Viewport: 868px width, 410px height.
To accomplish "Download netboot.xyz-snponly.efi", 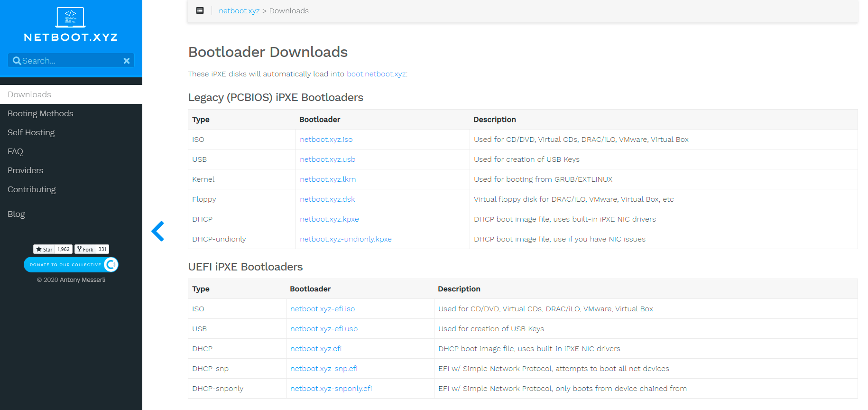I will click(x=331, y=389).
